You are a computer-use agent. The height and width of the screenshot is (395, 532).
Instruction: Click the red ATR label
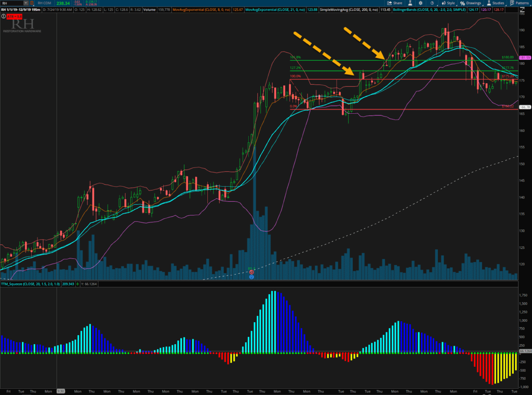tap(14, 16)
